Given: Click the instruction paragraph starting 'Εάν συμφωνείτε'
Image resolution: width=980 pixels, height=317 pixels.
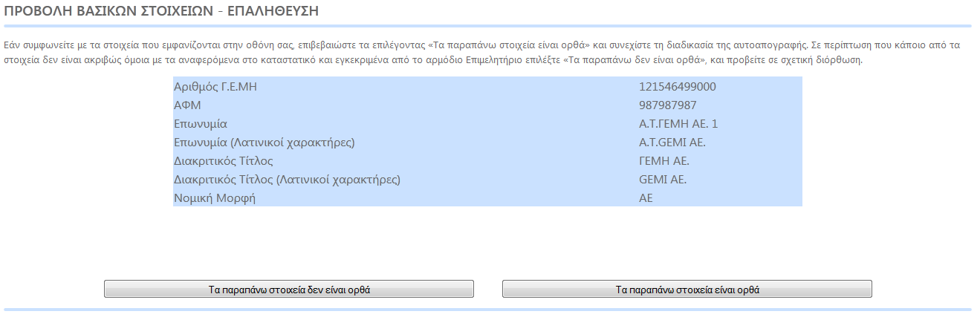Looking at the screenshot, I should tap(482, 53).
